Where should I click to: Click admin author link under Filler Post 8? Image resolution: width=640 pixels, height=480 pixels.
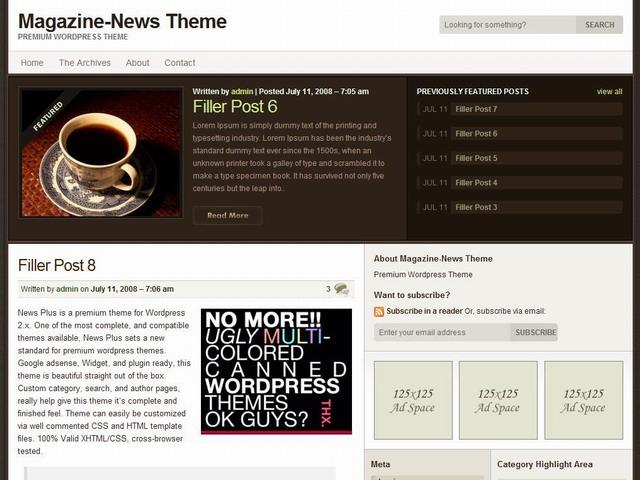coord(67,289)
